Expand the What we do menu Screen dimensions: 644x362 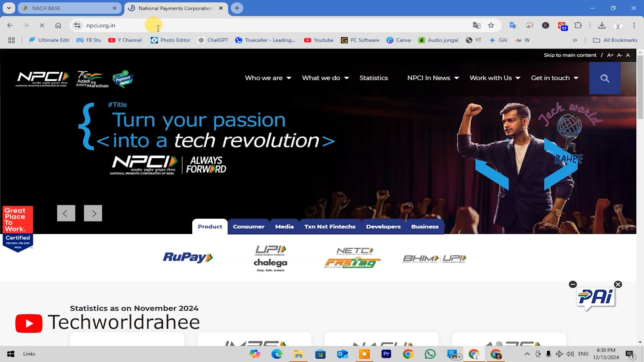click(x=325, y=78)
